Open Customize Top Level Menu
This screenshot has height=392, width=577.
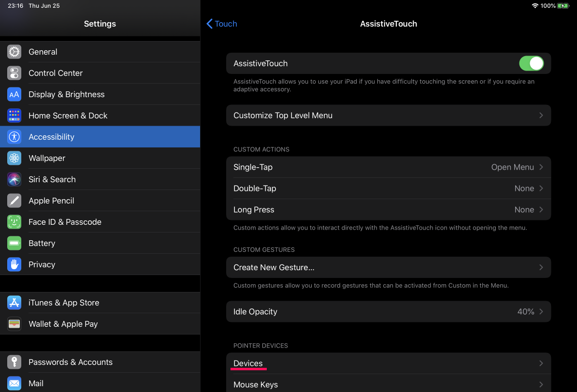point(389,116)
